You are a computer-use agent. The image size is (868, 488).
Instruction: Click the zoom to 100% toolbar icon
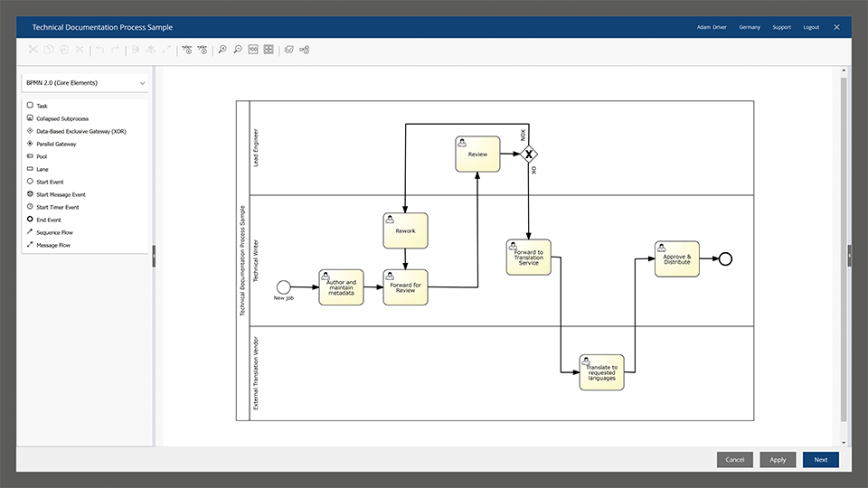tap(253, 50)
